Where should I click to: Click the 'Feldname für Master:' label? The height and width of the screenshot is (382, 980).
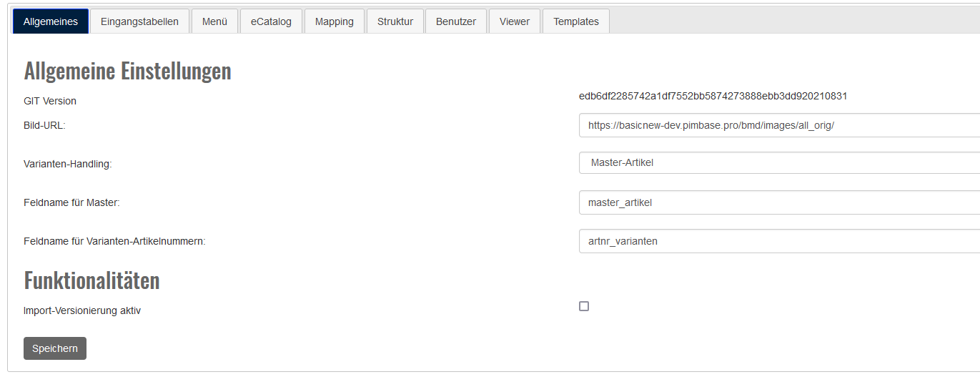pos(71,202)
